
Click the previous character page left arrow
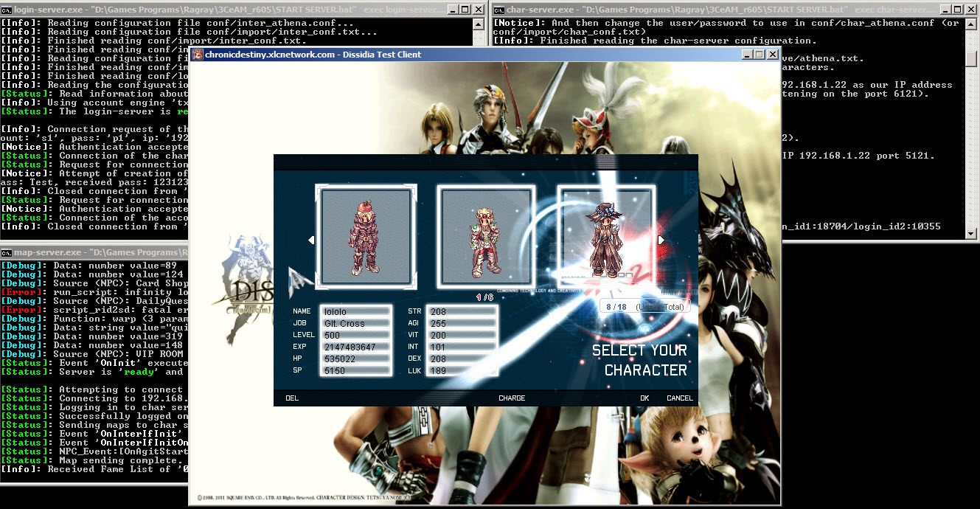coord(311,240)
